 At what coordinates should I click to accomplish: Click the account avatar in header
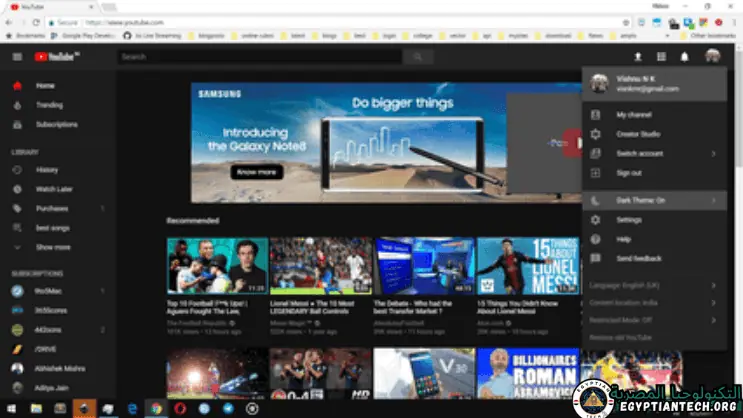pos(712,57)
